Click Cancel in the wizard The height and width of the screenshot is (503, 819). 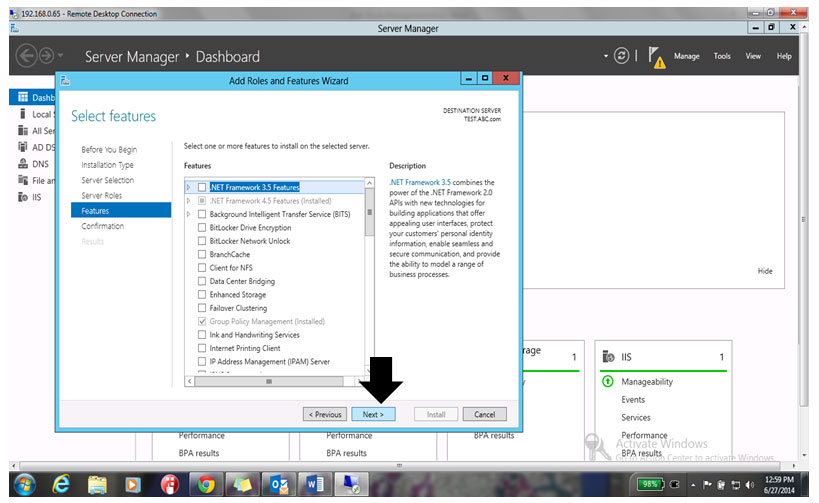pos(484,414)
